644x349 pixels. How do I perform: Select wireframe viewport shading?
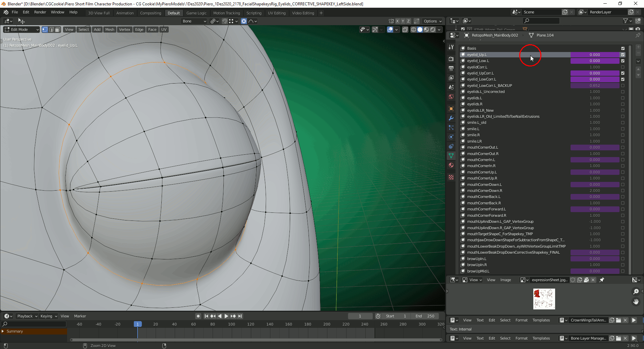pyautogui.click(x=414, y=30)
